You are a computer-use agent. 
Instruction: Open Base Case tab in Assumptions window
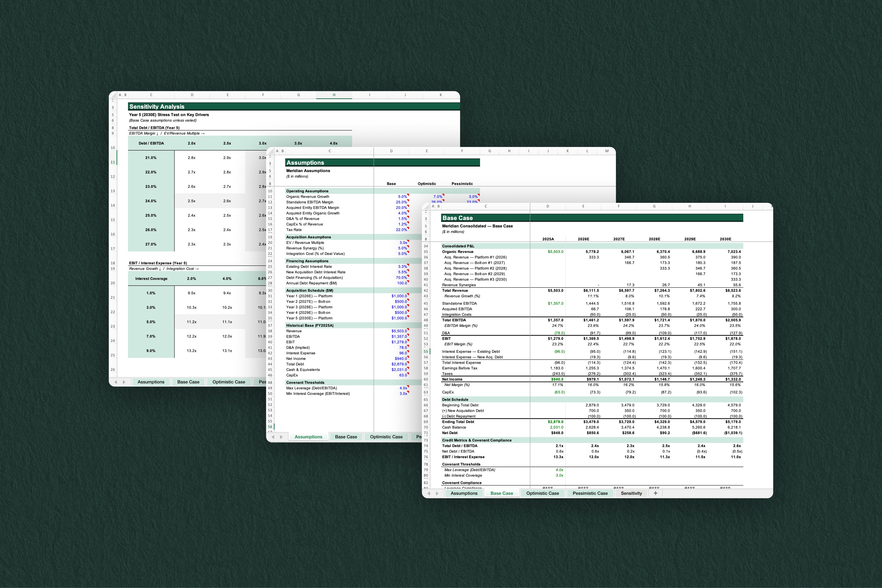point(346,437)
